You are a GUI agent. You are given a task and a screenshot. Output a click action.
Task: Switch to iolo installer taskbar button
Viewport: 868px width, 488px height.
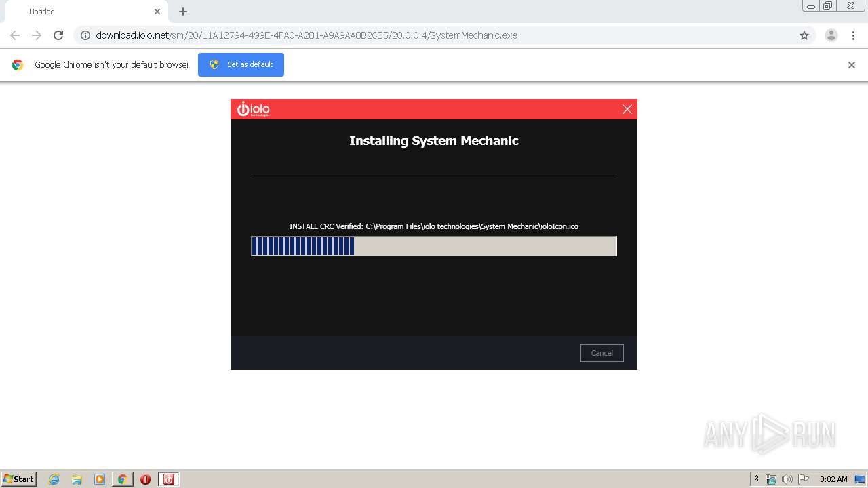click(x=169, y=479)
